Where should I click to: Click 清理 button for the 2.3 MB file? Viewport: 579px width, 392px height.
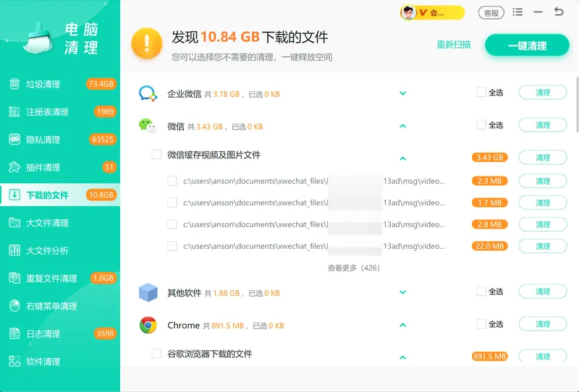click(x=543, y=181)
